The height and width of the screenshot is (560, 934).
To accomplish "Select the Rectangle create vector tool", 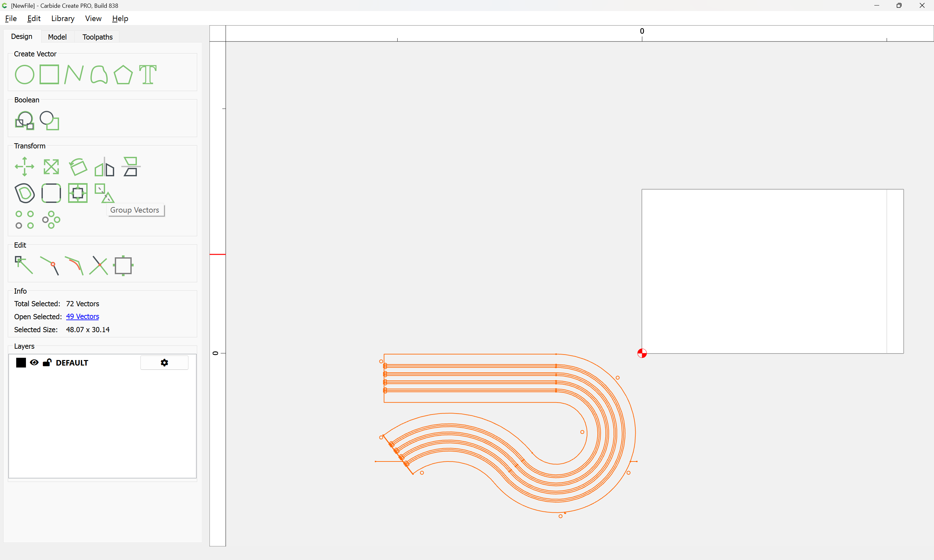I will tap(49, 74).
